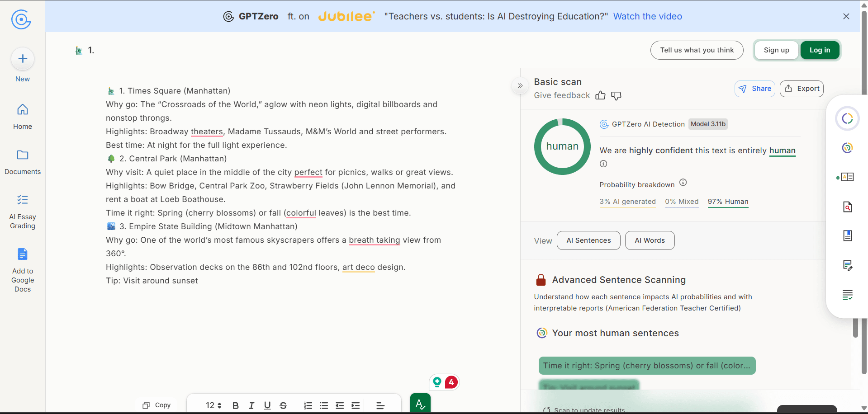Switch view to AI Words
Image resolution: width=868 pixels, height=414 pixels.
650,240
